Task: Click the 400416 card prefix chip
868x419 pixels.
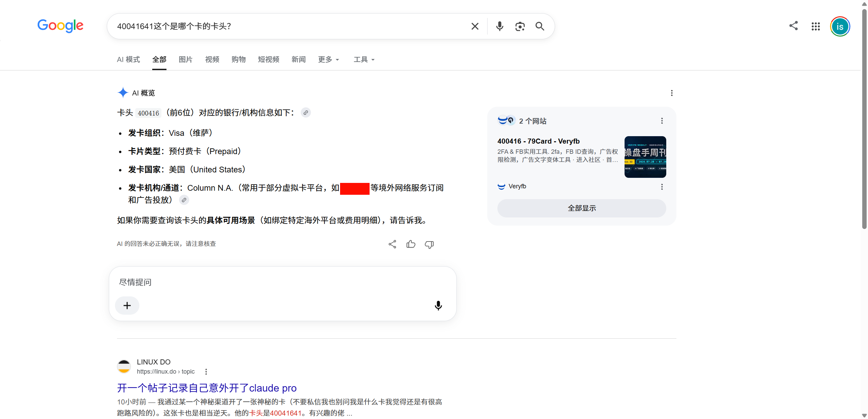Action: [x=149, y=113]
